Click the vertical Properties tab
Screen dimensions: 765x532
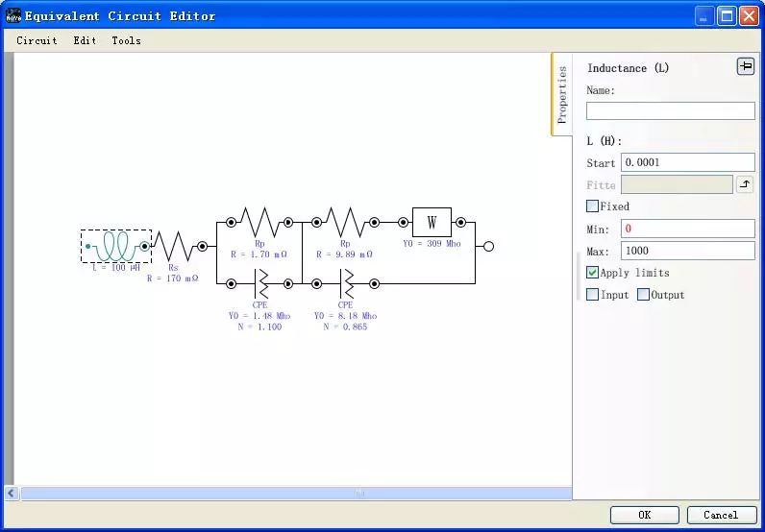[561, 94]
